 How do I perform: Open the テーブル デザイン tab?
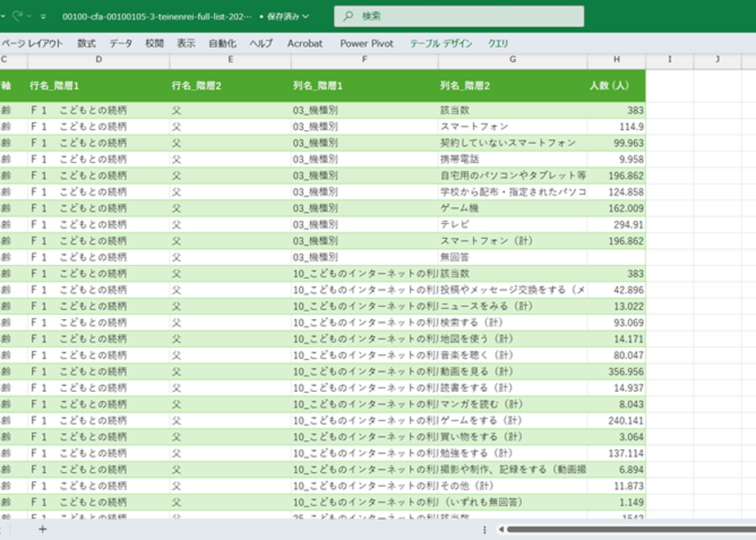pos(441,43)
